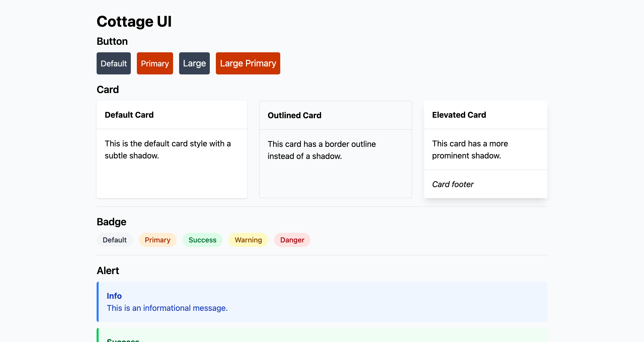Click the Alert section heading
Image resolution: width=644 pixels, height=342 pixels.
(x=108, y=270)
